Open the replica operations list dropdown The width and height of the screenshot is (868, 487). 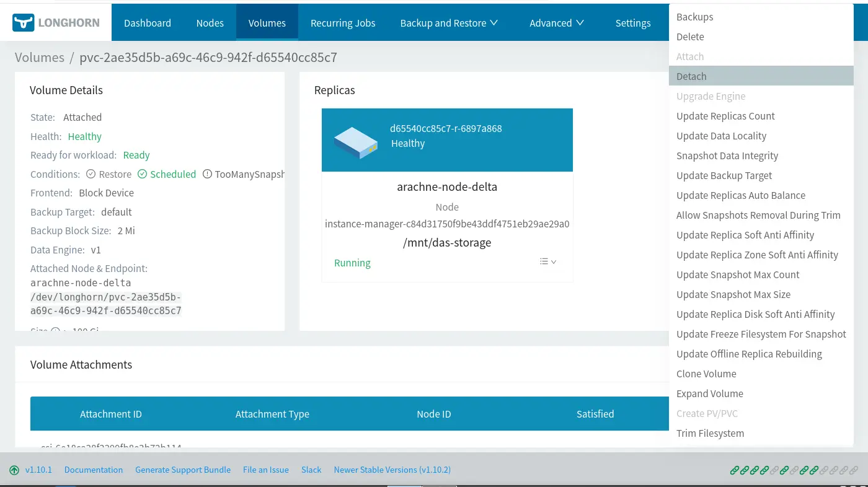pyautogui.click(x=547, y=261)
